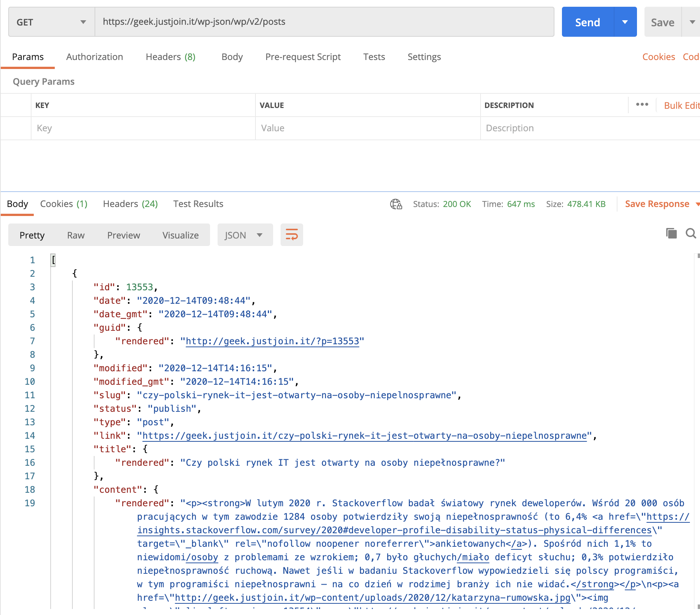Open the Cookies link near Send
The image size is (700, 615).
click(658, 57)
